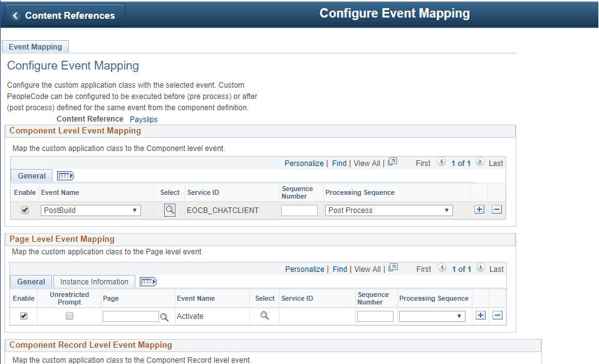Image resolution: width=599 pixels, height=364 pixels.
Task: Go to next row in Page Level grid
Action: tap(481, 268)
